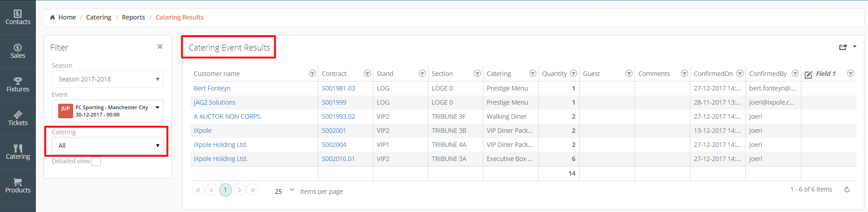Open the Products cart icon
The image size is (868, 212).
(x=18, y=182)
